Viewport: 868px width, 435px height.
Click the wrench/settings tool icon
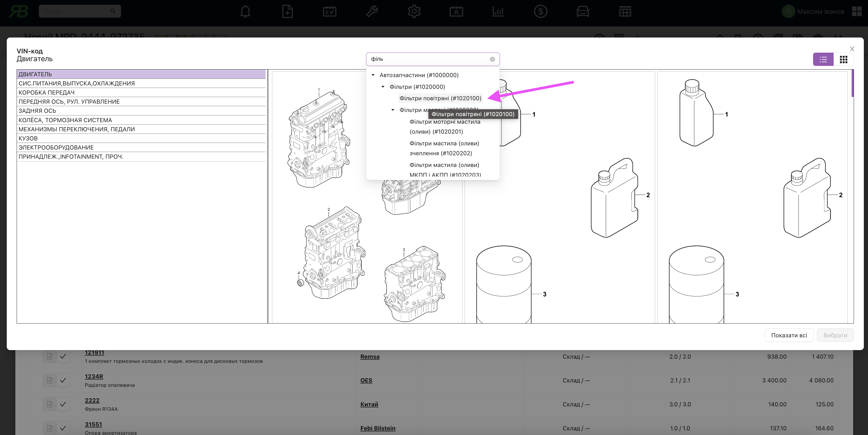tap(372, 12)
